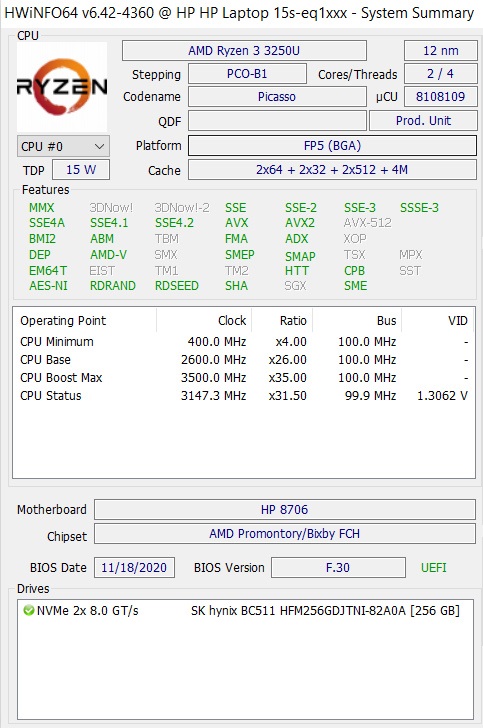
Task: Select the AMD Ryzen 3 3250U name field
Action: click(x=244, y=51)
